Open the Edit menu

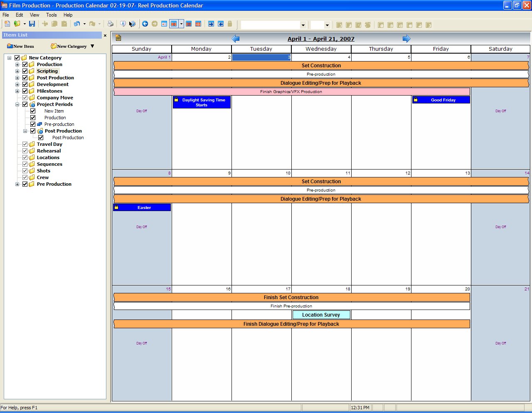pos(20,15)
